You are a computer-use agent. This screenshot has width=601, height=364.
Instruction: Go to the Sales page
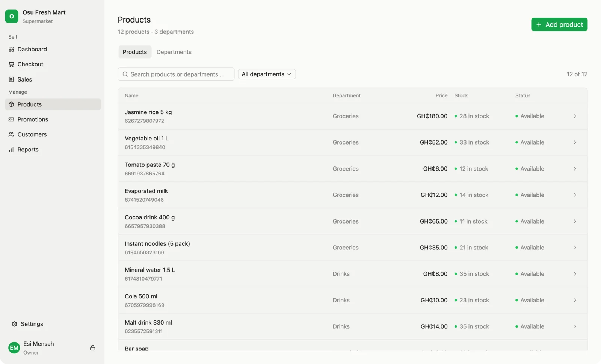(x=53, y=79)
